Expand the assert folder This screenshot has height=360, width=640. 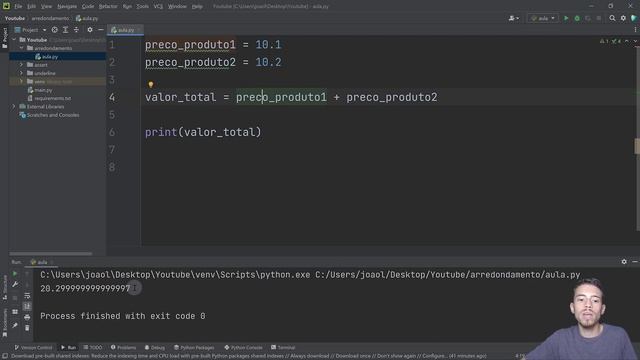[x=22, y=64]
